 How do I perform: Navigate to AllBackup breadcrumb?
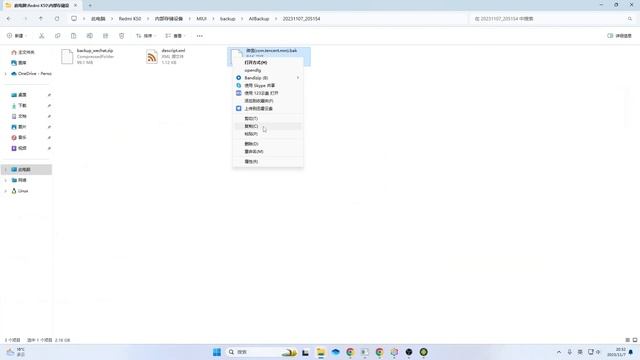click(259, 19)
